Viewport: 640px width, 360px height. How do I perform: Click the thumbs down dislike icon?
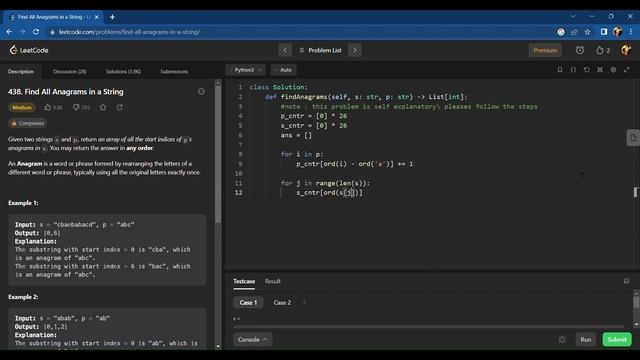(x=76, y=107)
